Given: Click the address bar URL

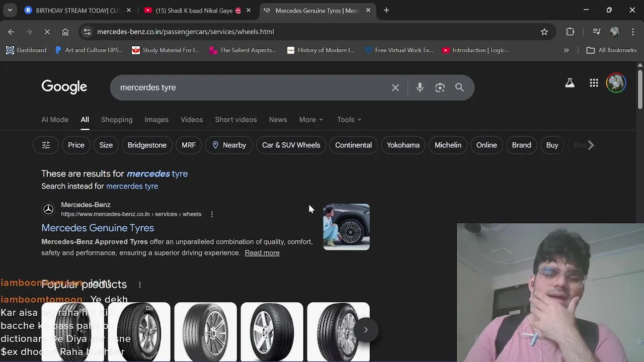Looking at the screenshot, I should click(185, 32).
